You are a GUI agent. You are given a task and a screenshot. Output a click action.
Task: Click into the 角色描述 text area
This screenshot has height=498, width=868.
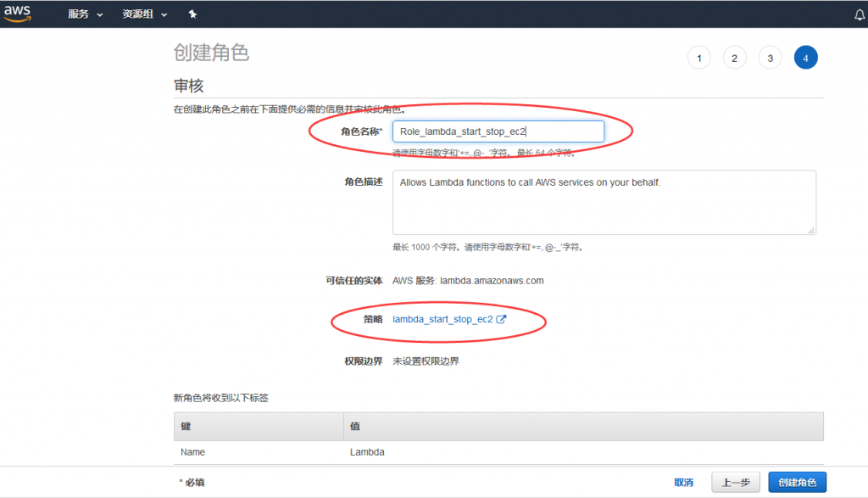[x=604, y=202]
